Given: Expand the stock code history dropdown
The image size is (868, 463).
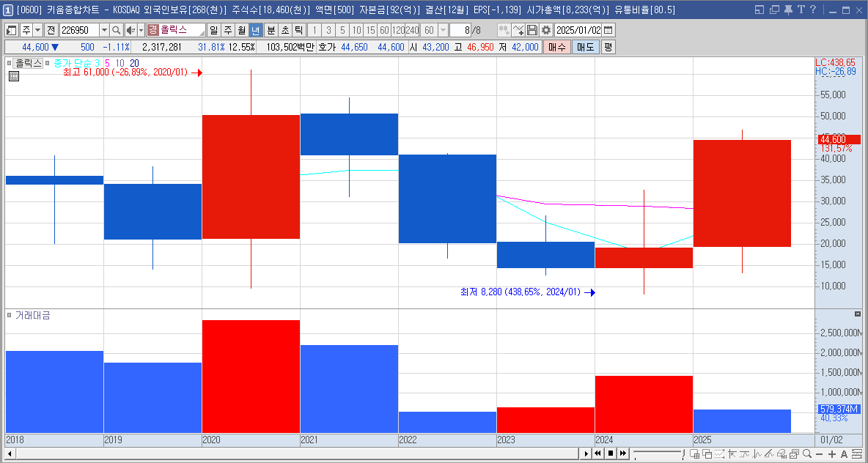Looking at the screenshot, I should coord(104,30).
